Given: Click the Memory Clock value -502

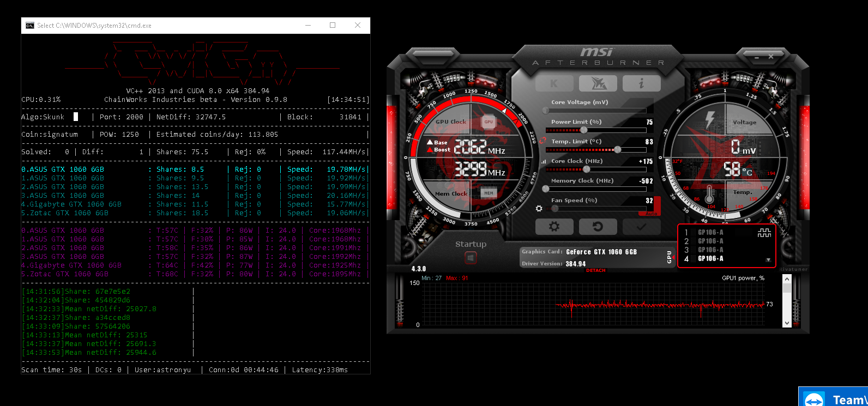Looking at the screenshot, I should [x=646, y=181].
